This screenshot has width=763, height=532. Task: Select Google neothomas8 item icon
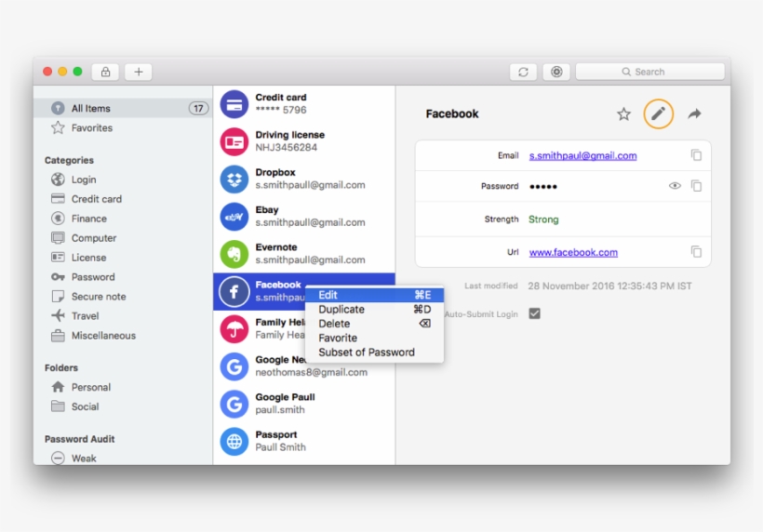point(234,366)
